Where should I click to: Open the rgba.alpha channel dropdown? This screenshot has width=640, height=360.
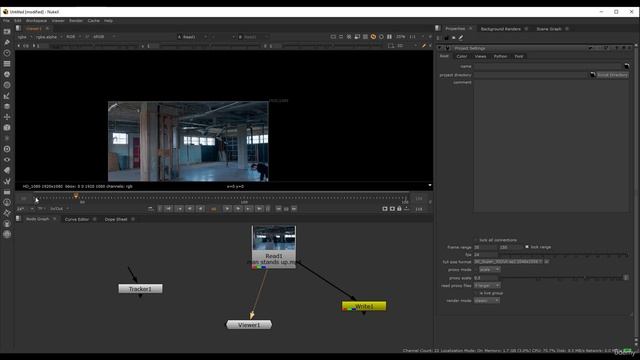(x=49, y=37)
